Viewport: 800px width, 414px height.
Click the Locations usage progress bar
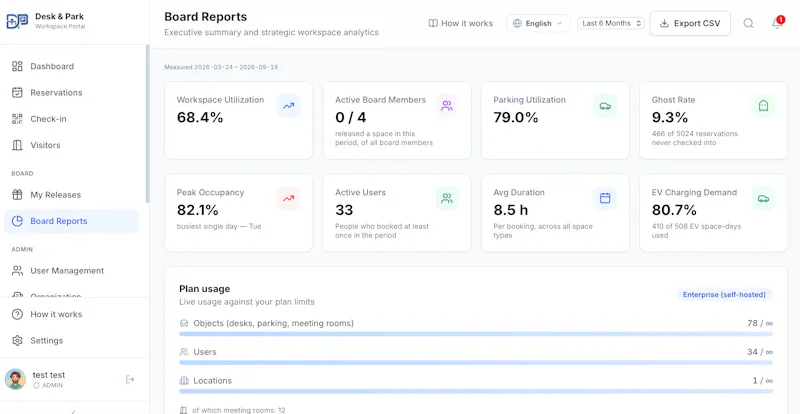(476, 392)
